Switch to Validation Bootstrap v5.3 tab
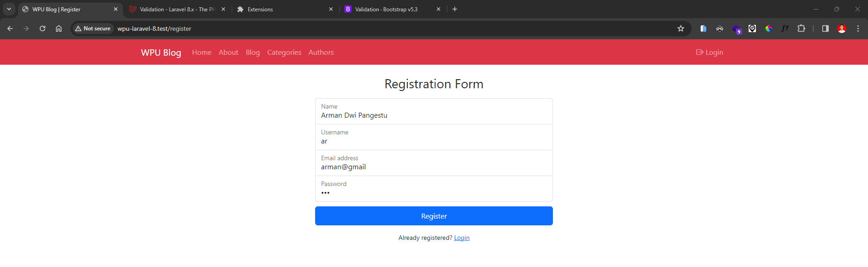Viewport: 868px width, 267px height. (386, 9)
